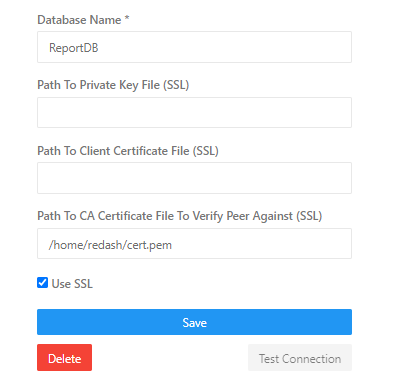Place cursor on the ReportDB text
Screen dimensions: 398x379
tap(74, 48)
